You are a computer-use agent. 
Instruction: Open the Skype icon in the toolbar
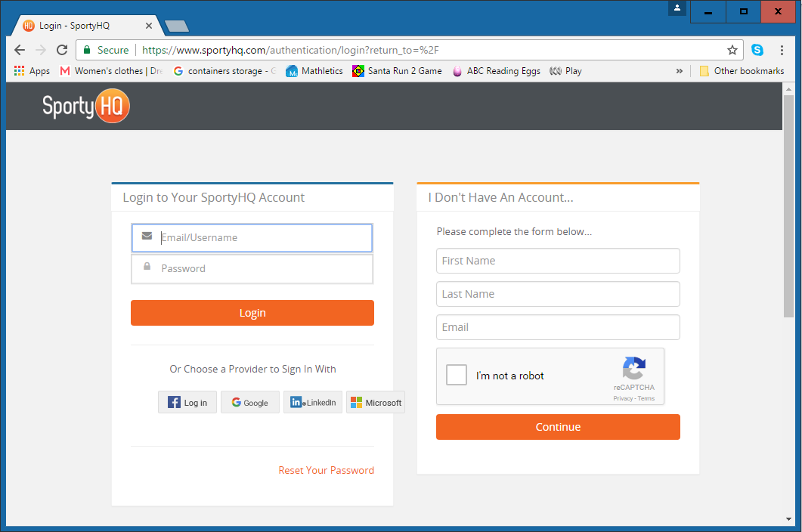coord(757,49)
